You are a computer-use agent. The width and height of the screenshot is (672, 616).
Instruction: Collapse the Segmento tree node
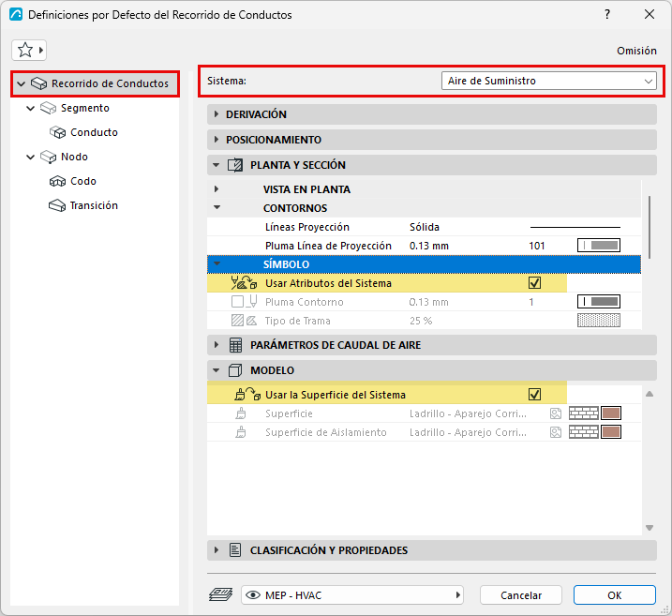click(x=30, y=108)
